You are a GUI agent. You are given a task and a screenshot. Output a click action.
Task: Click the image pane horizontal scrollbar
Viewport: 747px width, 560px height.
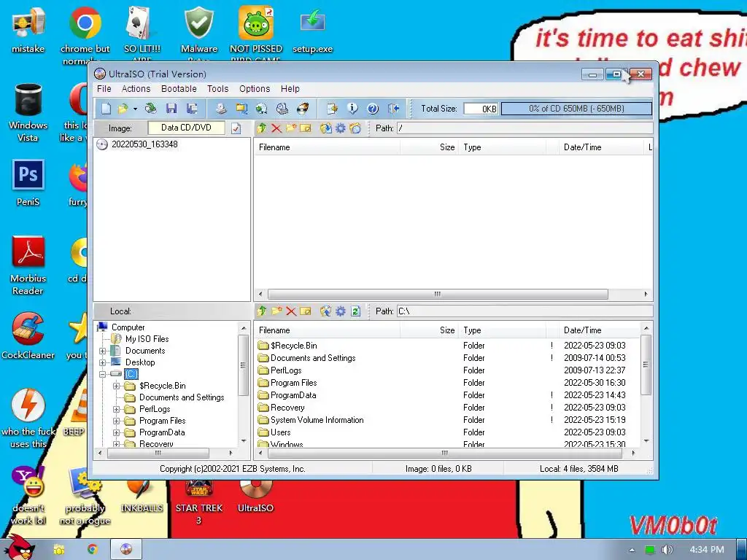click(438, 294)
